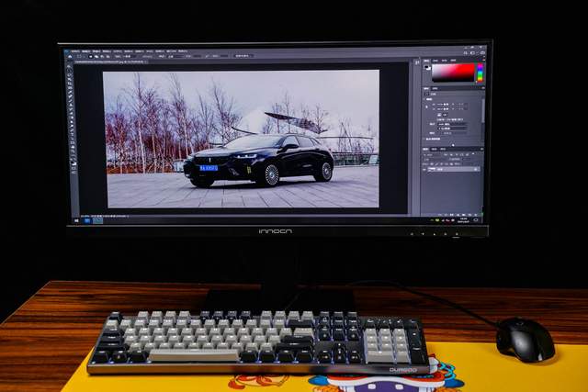
Task: Choose Add to Selection mode
Action: coord(96,56)
